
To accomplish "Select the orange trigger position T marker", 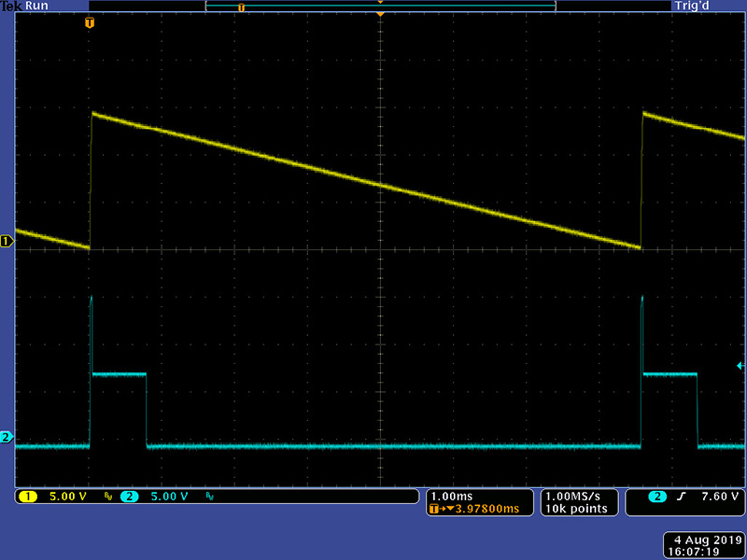I will tap(90, 21).
